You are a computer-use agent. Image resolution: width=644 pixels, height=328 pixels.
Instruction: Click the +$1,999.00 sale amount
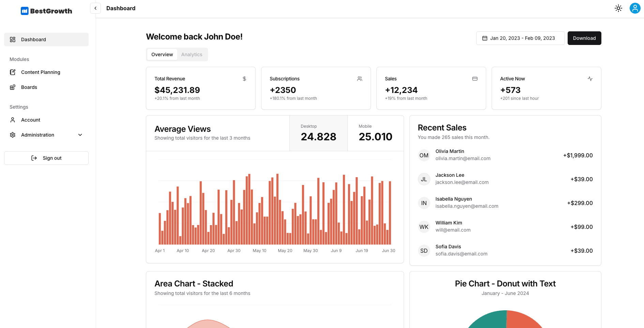point(578,155)
